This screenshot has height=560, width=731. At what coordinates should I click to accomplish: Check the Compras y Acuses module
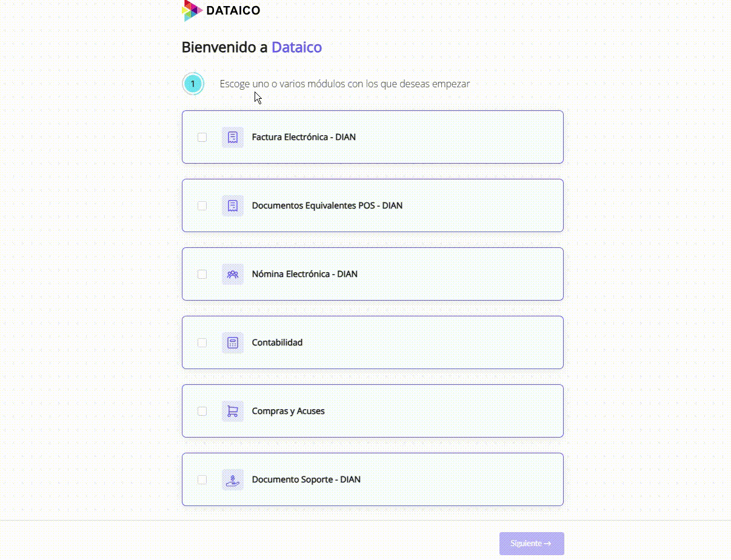tap(202, 411)
